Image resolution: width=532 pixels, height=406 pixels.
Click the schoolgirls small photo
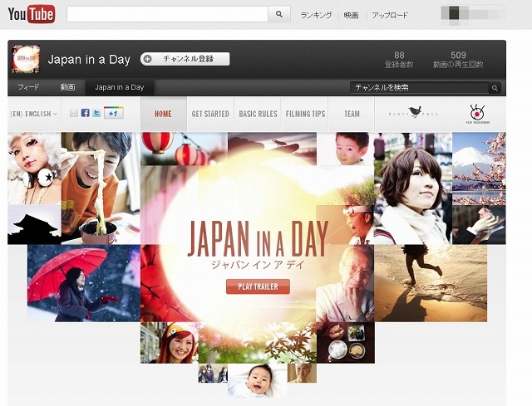click(x=213, y=373)
